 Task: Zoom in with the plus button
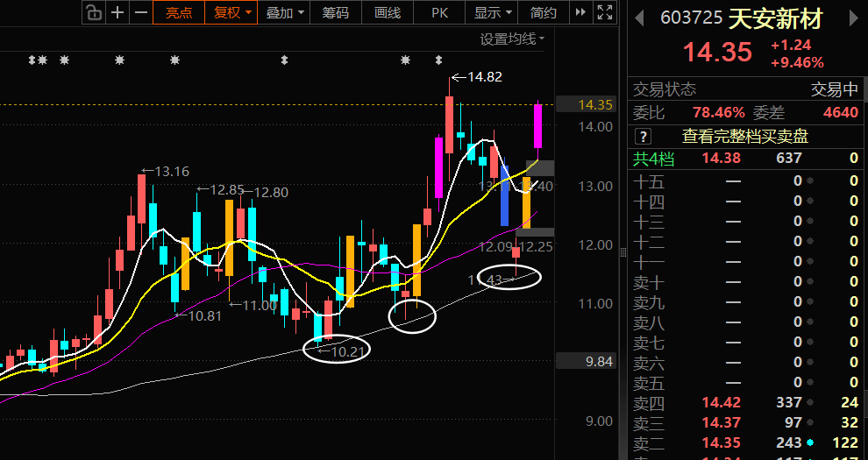pyautogui.click(x=117, y=12)
